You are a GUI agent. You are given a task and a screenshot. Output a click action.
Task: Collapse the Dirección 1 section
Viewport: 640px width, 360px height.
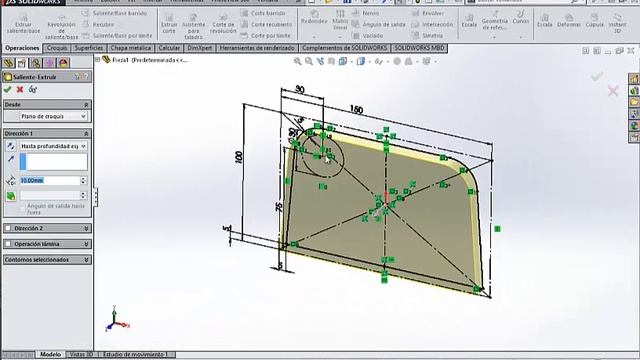pyautogui.click(x=86, y=133)
